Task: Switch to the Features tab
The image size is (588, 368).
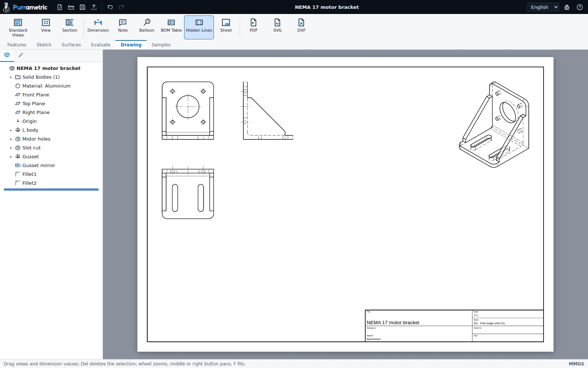Action: click(17, 45)
